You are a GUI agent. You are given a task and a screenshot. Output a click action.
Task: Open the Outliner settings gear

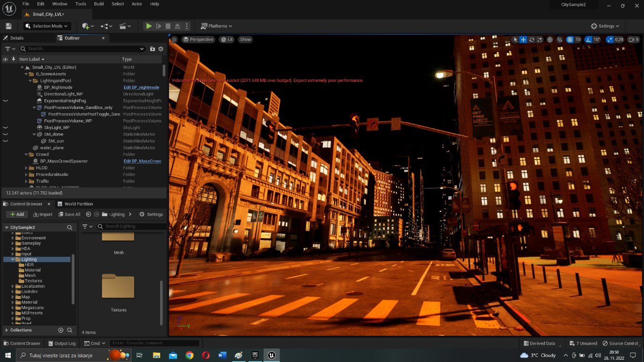point(161,49)
